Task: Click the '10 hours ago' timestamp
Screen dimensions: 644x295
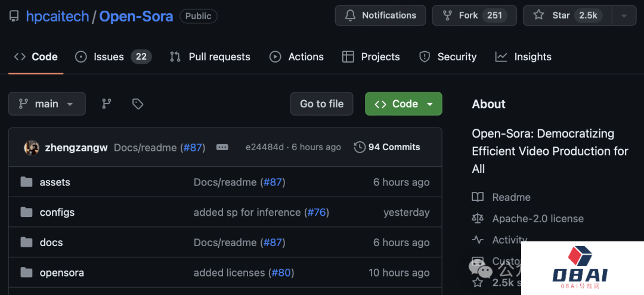Action: [399, 273]
